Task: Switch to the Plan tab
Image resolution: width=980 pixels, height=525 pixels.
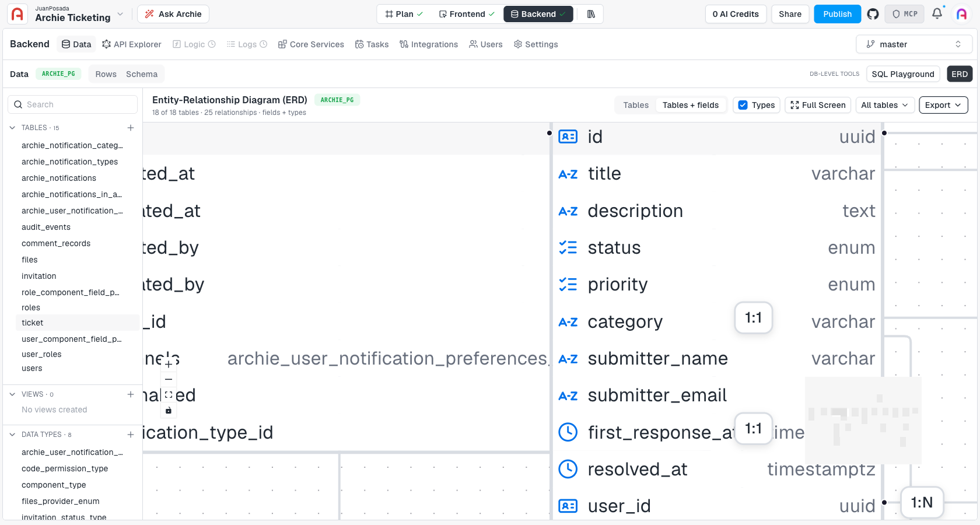Action: point(404,14)
